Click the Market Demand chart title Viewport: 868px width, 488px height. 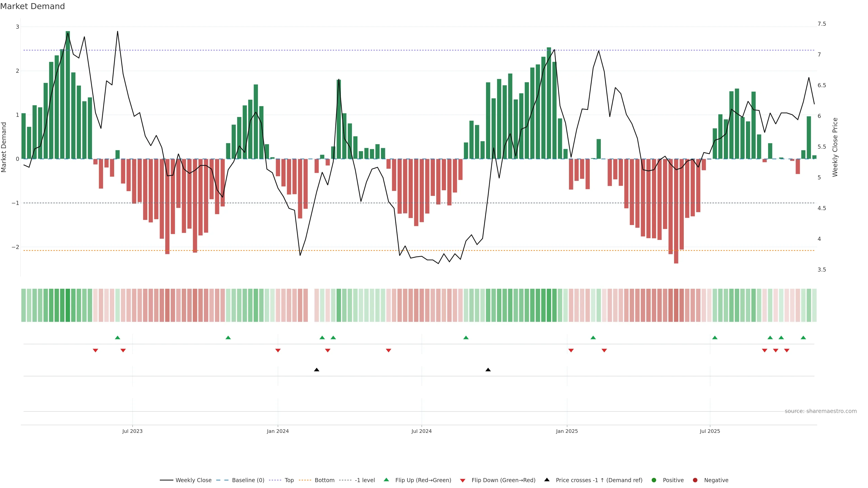32,6
